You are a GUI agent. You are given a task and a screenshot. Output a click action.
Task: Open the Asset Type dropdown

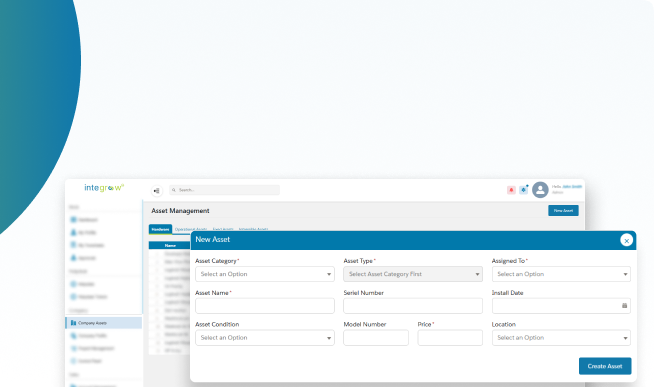click(x=413, y=274)
